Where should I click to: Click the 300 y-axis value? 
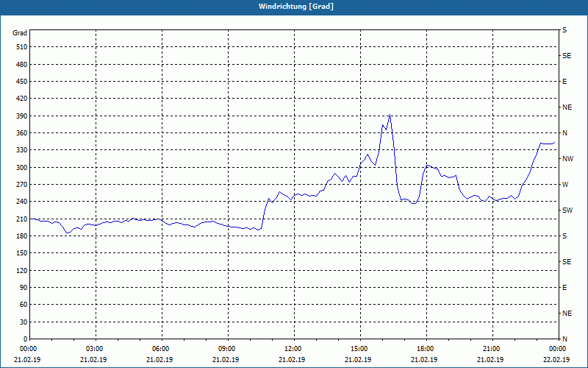coord(22,167)
